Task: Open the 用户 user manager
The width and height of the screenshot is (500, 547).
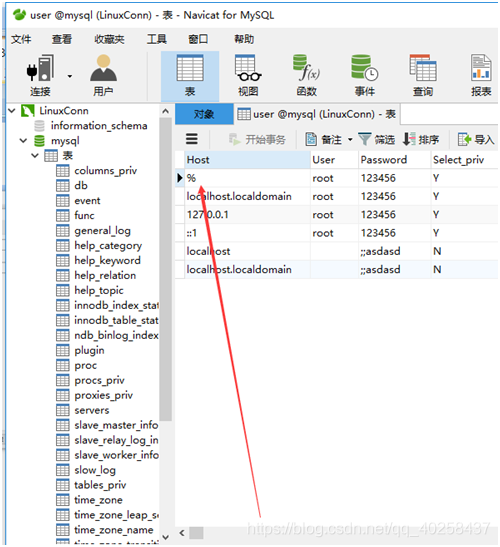Action: click(x=103, y=75)
